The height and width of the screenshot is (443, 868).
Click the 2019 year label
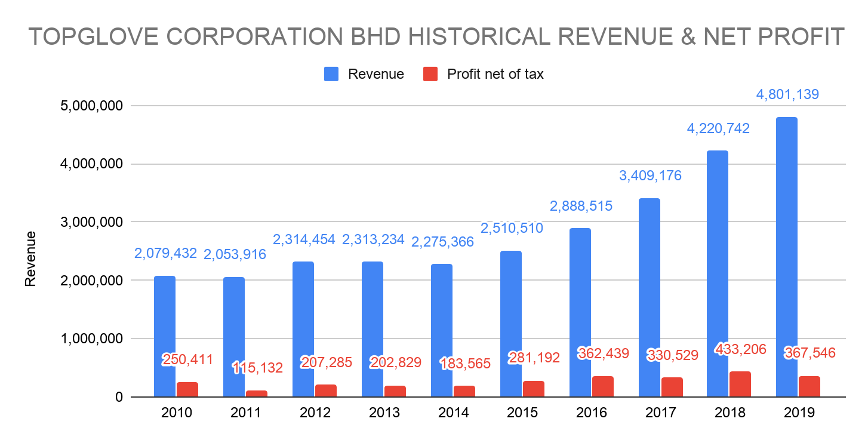pyautogui.click(x=799, y=413)
